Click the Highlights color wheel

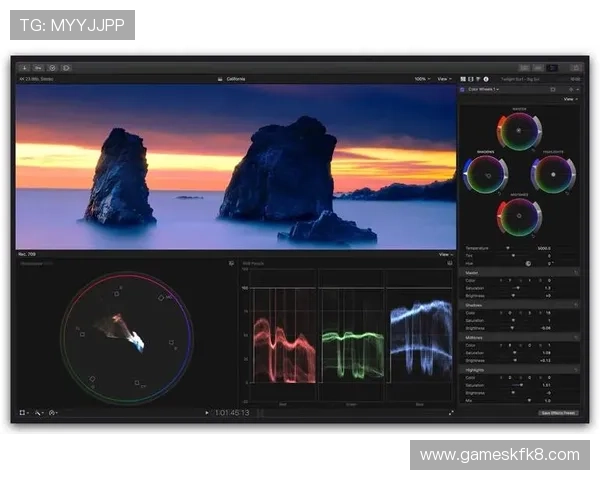tap(552, 175)
